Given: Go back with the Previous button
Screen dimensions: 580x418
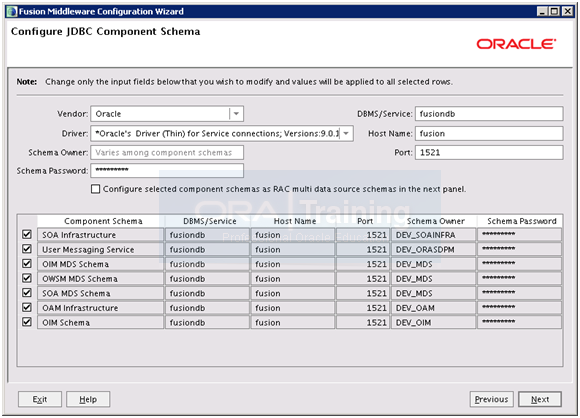Looking at the screenshot, I should (x=492, y=399).
